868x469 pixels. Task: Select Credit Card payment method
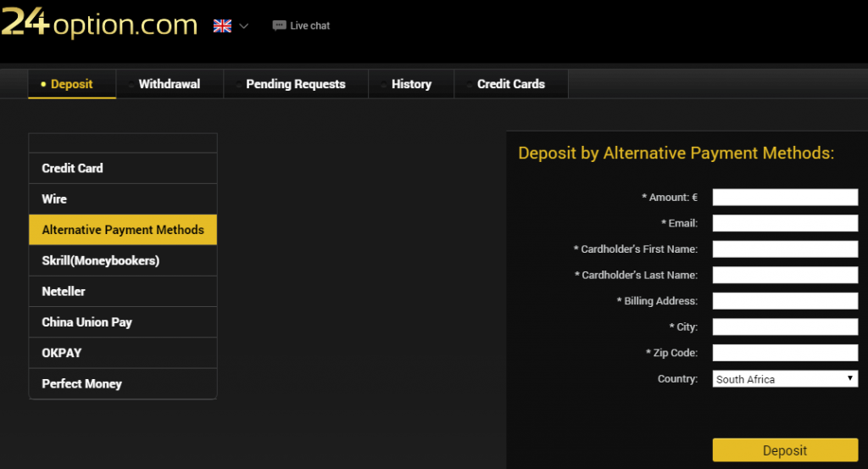tap(123, 168)
